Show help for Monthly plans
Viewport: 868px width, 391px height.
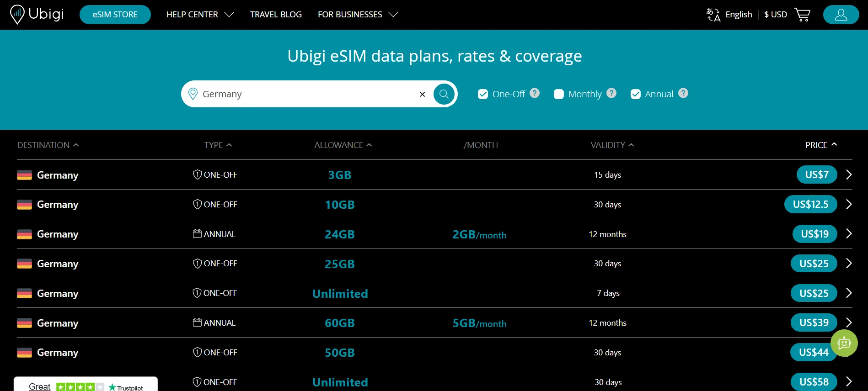pos(611,93)
